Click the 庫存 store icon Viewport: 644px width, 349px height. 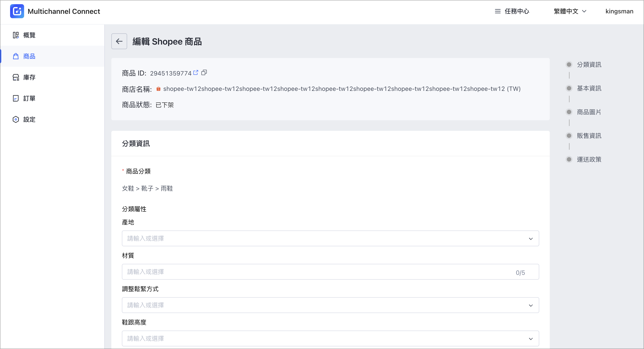pyautogui.click(x=16, y=77)
